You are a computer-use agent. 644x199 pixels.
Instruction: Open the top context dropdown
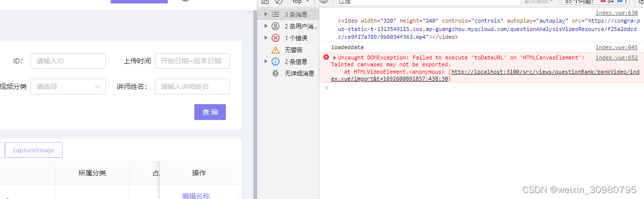point(300,1)
